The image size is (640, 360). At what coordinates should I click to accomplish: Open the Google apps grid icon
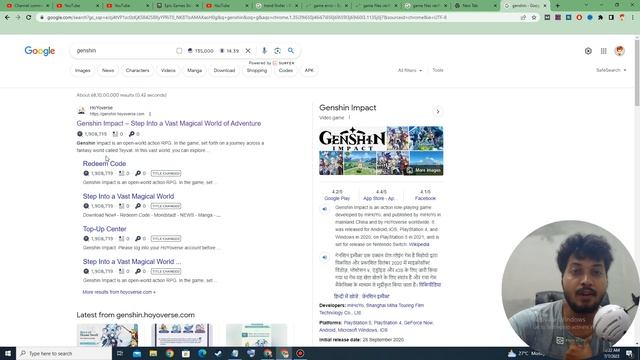(603, 51)
